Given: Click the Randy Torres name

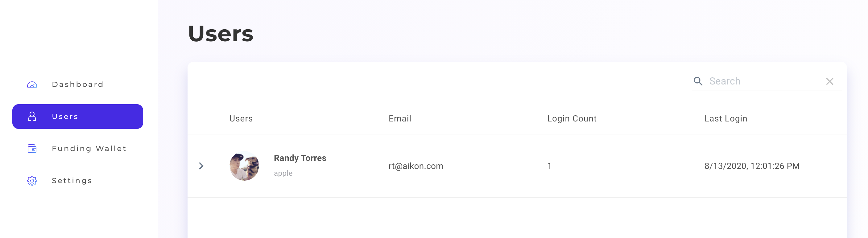Looking at the screenshot, I should coord(300,158).
